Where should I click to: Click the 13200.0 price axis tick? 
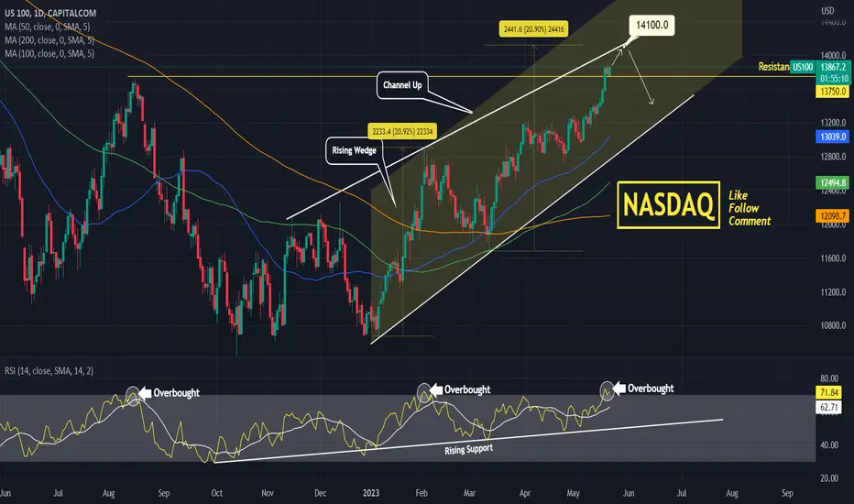click(833, 123)
